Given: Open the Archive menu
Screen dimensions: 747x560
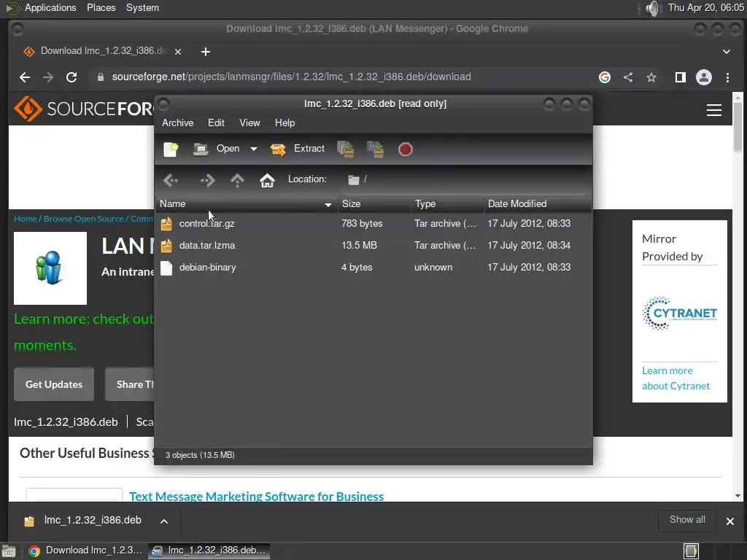Looking at the screenshot, I should click(178, 122).
